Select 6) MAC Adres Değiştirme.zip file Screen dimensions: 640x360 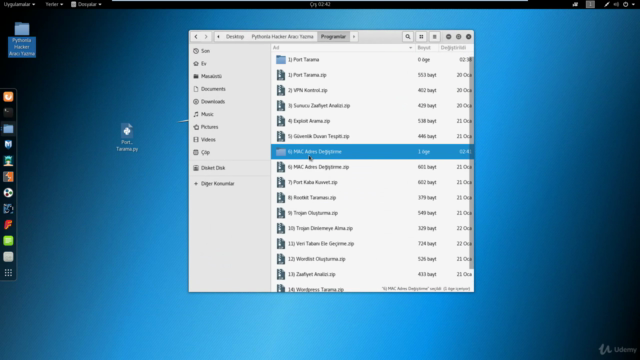371,167
